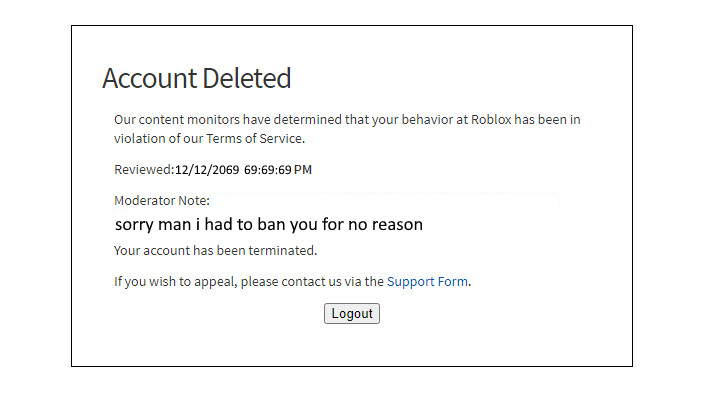This screenshot has width=705, height=411.
Task: Click the Logout button
Action: click(x=352, y=313)
